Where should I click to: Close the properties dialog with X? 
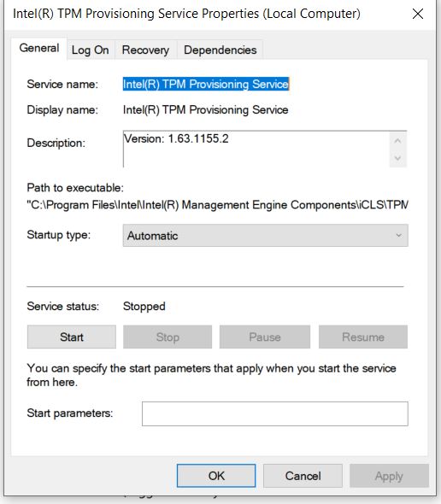pyautogui.click(x=418, y=14)
